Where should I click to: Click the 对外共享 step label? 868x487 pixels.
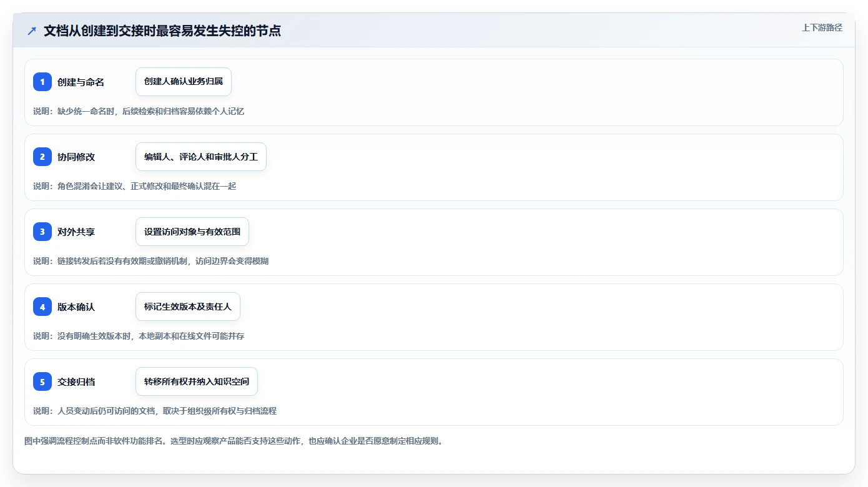(76, 232)
